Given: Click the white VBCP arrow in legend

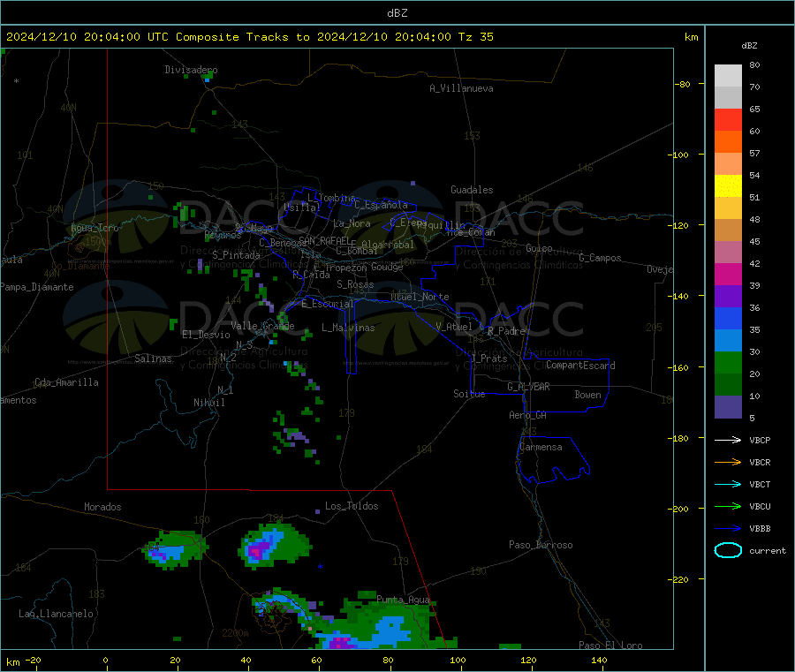Looking at the screenshot, I should [x=728, y=440].
